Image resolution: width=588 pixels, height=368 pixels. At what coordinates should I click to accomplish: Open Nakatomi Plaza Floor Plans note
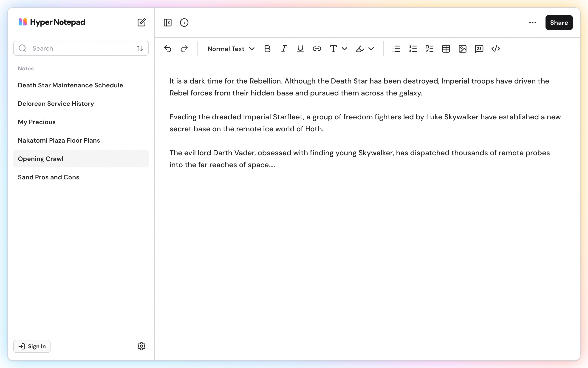click(81, 141)
